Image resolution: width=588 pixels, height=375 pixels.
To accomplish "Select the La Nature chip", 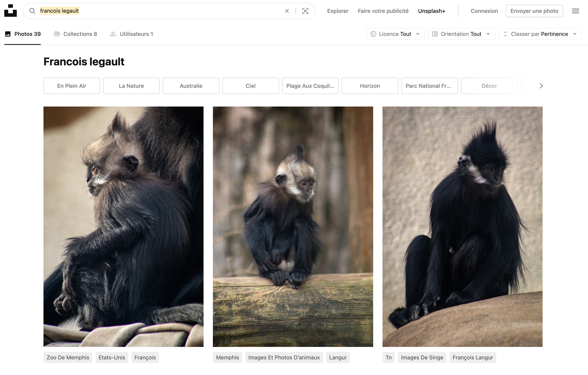I will [x=131, y=86].
